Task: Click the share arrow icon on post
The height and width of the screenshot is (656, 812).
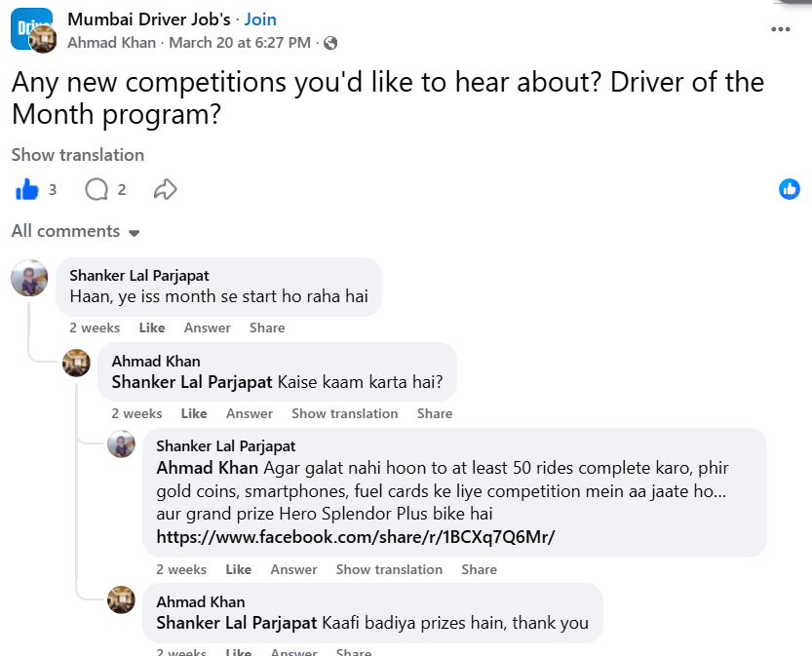Action: click(x=166, y=190)
